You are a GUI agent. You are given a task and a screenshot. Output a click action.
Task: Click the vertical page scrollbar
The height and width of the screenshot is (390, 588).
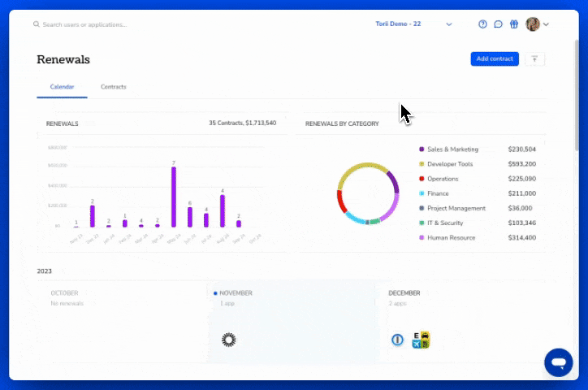click(577, 93)
